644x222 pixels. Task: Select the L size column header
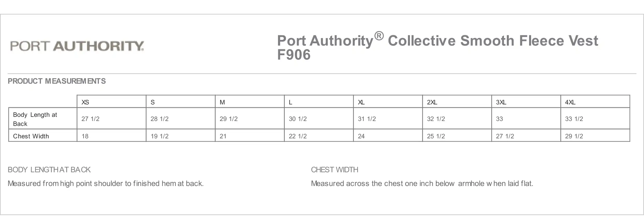pyautogui.click(x=319, y=102)
